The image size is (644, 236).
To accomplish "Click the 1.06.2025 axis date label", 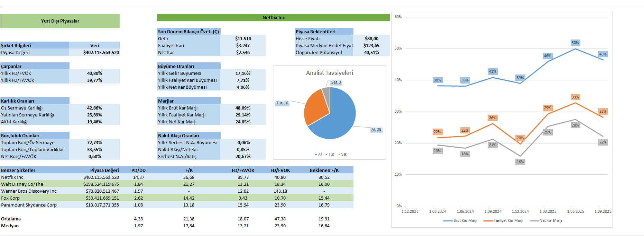I will click(575, 211).
